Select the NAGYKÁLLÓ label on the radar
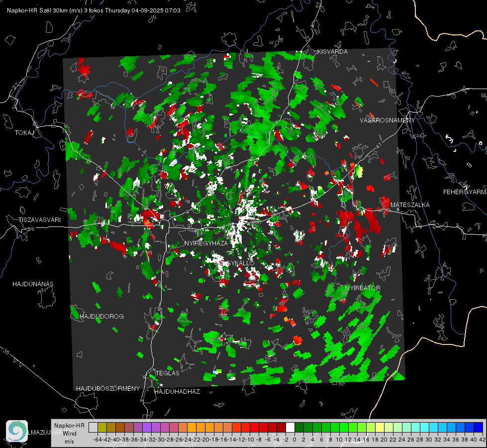The height and width of the screenshot is (448, 487). coord(236,263)
